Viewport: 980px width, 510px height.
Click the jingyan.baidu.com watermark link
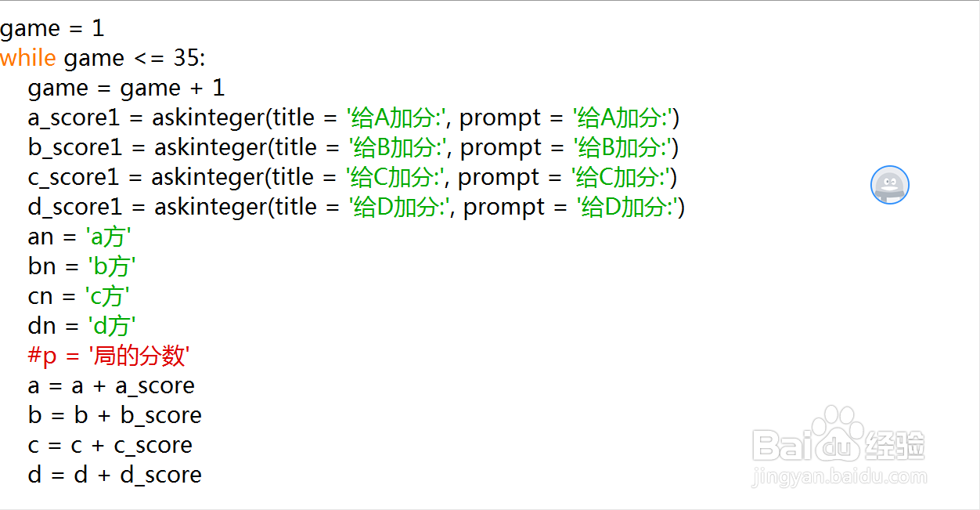tap(839, 476)
